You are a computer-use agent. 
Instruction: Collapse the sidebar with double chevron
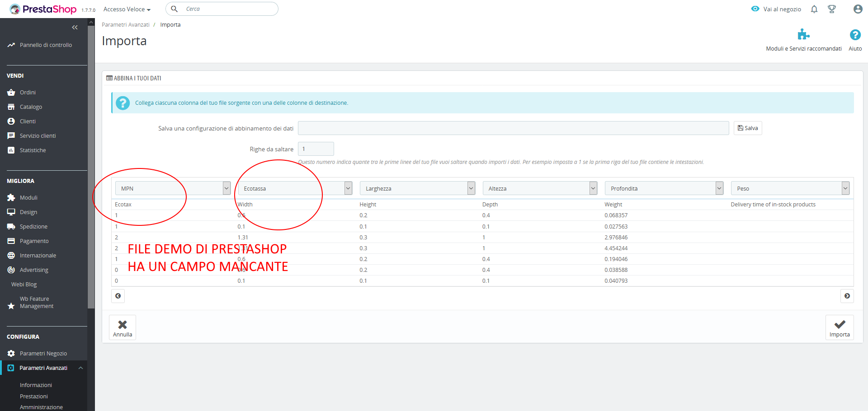[x=75, y=28]
